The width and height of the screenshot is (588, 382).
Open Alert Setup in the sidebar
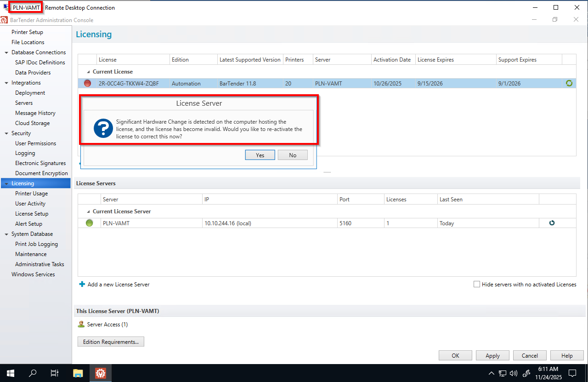tap(28, 224)
